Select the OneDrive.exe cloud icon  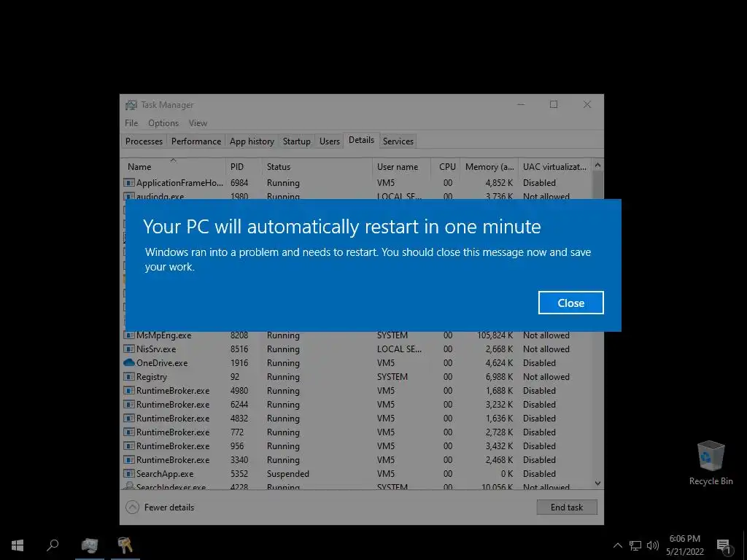tap(129, 363)
